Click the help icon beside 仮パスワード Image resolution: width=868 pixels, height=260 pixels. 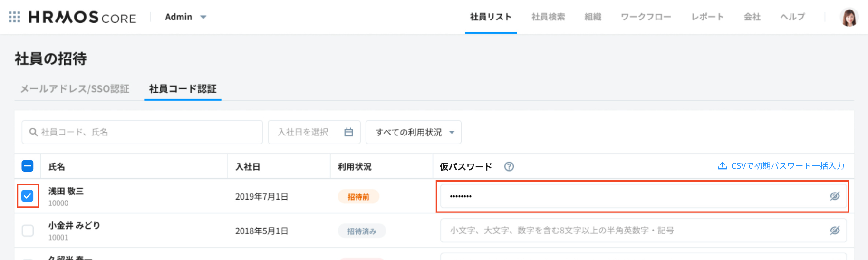pyautogui.click(x=509, y=166)
